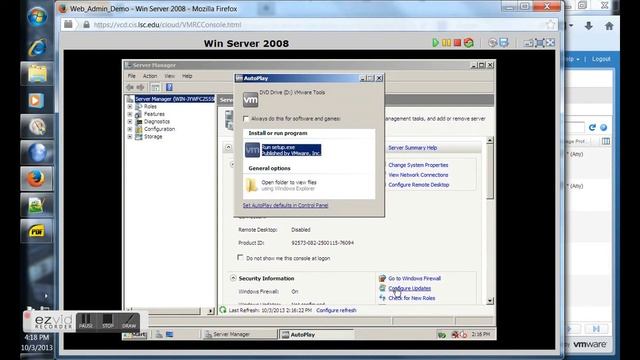Click the Server Manager forward arrow icon
Screen dimensions: 640x360
tap(140, 87)
